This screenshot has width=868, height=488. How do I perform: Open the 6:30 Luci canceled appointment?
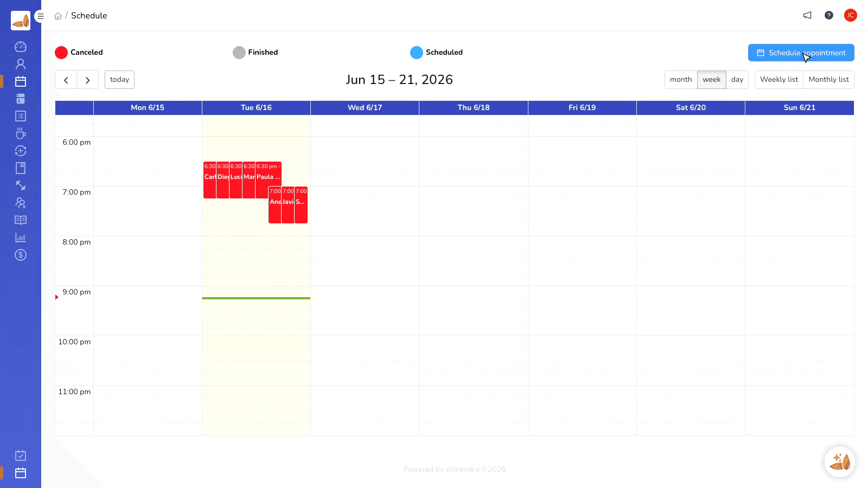(x=236, y=180)
